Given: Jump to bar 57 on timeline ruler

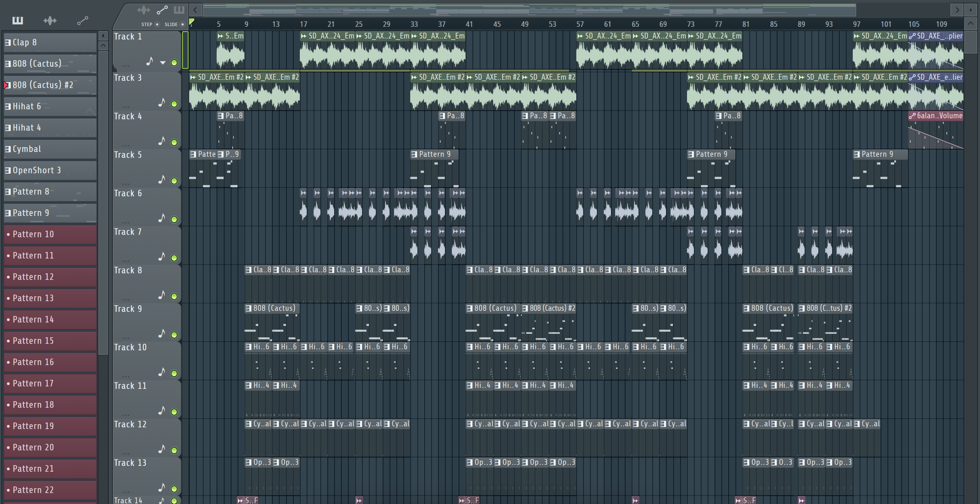Looking at the screenshot, I should (580, 24).
